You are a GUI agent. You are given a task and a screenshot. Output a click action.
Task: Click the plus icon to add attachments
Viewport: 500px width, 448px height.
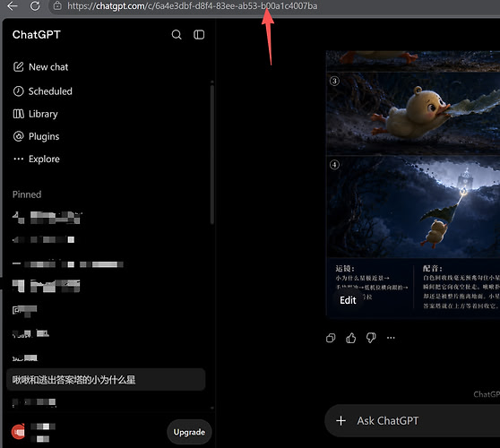pyautogui.click(x=341, y=420)
